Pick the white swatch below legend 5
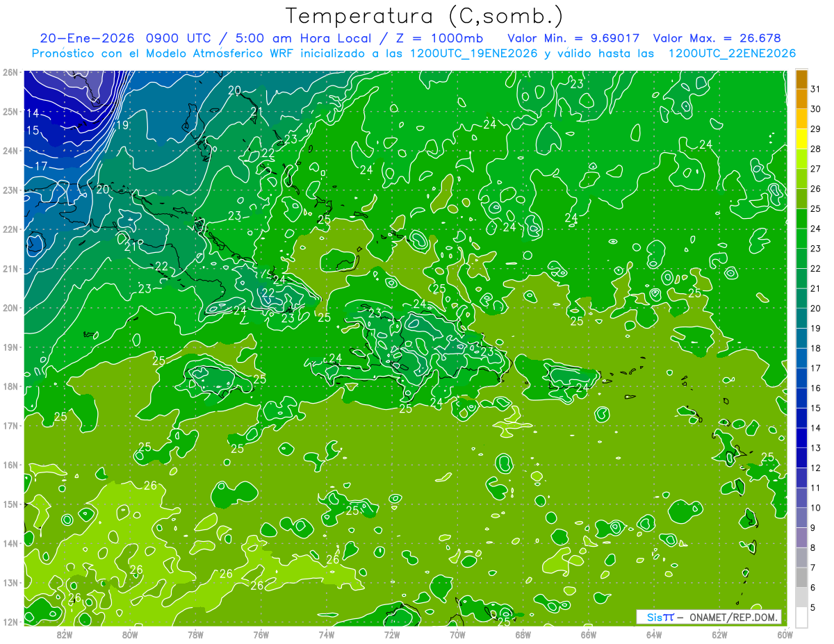 801,617
